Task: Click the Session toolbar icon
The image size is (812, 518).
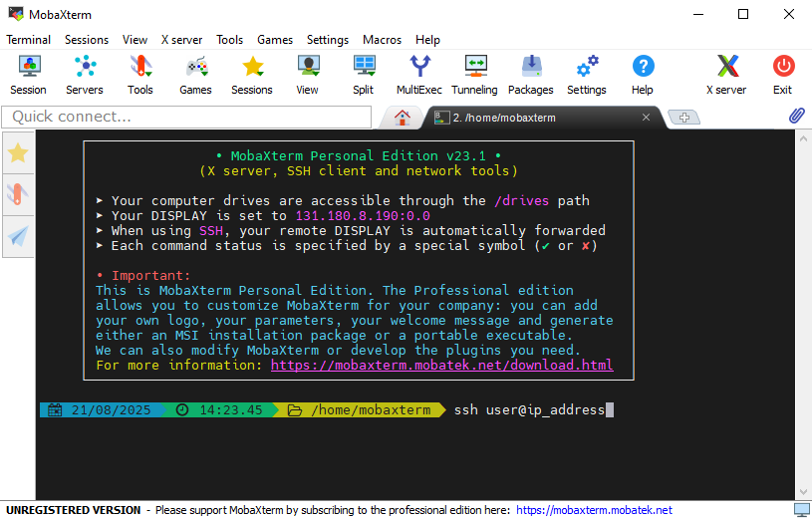Action: (28, 75)
